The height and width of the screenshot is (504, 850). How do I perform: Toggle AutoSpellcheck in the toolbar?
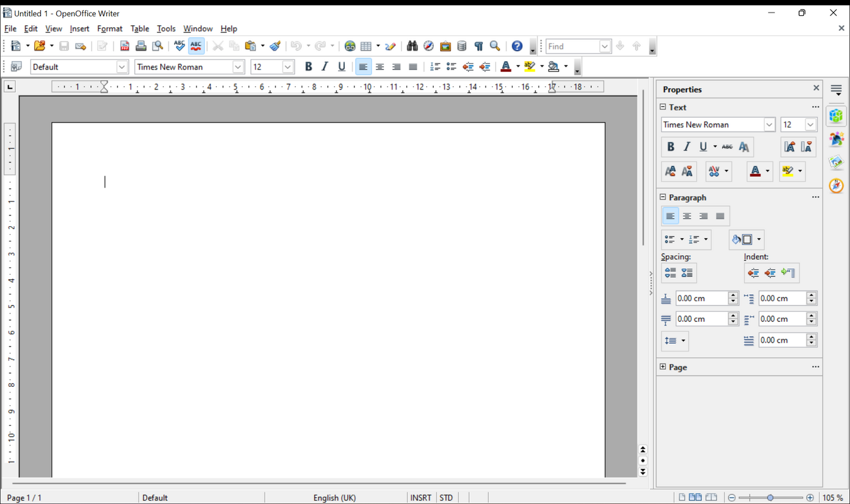point(196,46)
